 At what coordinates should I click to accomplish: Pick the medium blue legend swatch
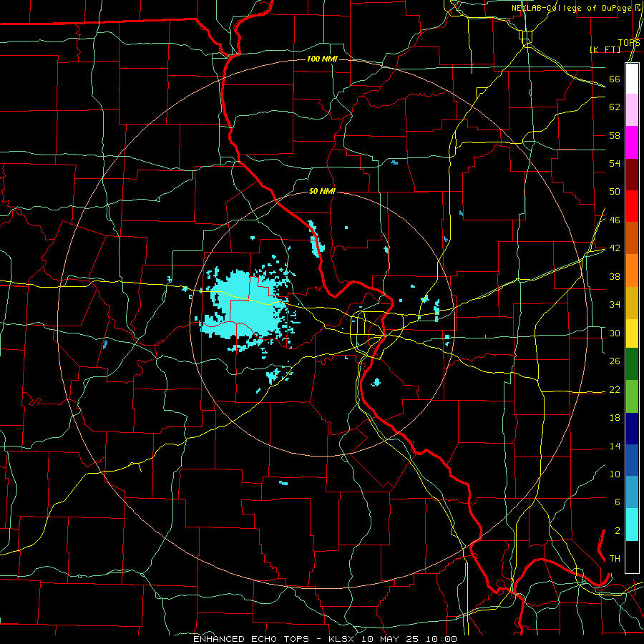(632, 460)
